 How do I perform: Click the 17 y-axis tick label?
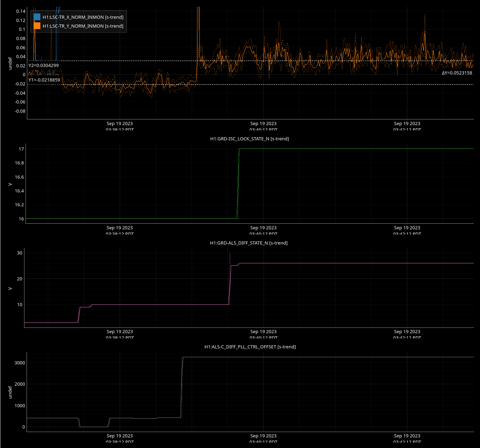(x=22, y=149)
